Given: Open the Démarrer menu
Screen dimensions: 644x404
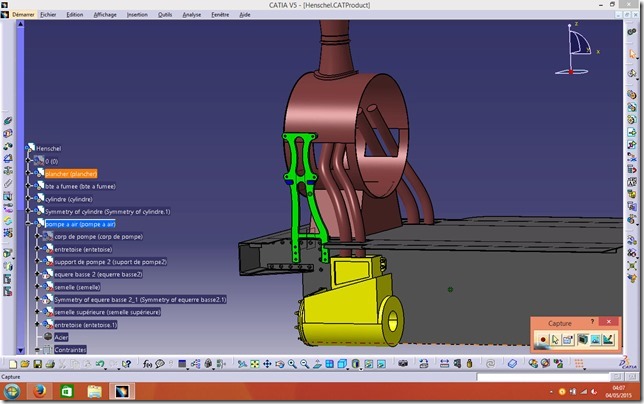Looking at the screenshot, I should (x=23, y=14).
